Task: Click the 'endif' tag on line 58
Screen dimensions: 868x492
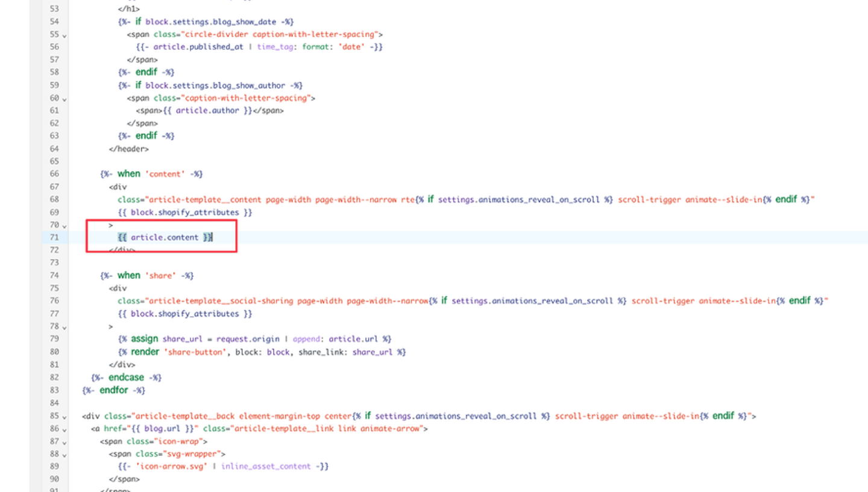Action: tap(146, 72)
